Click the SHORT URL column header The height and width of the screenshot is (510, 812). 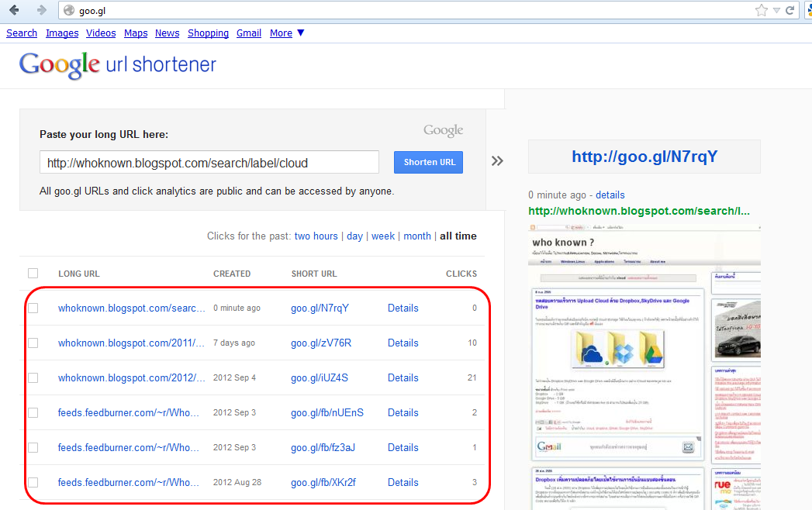tap(314, 274)
